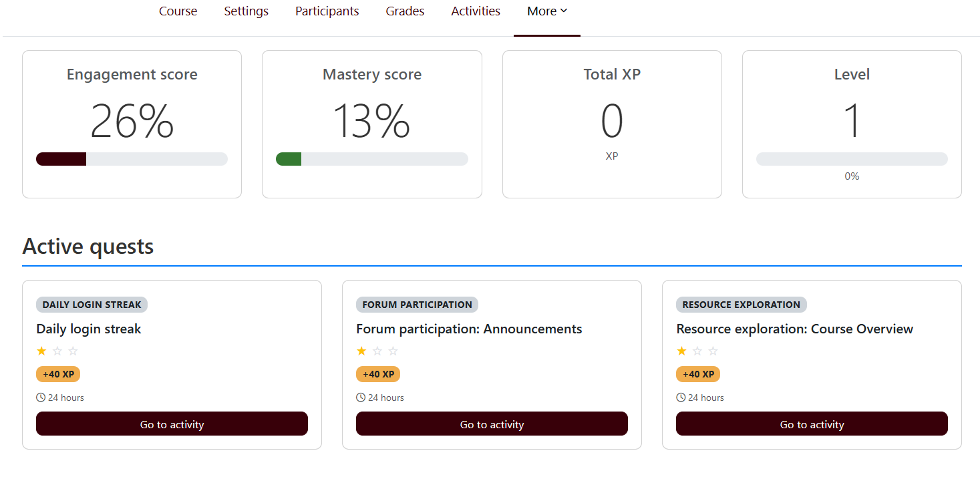Toggle the second star on Daily login streak

pyautogui.click(x=57, y=350)
